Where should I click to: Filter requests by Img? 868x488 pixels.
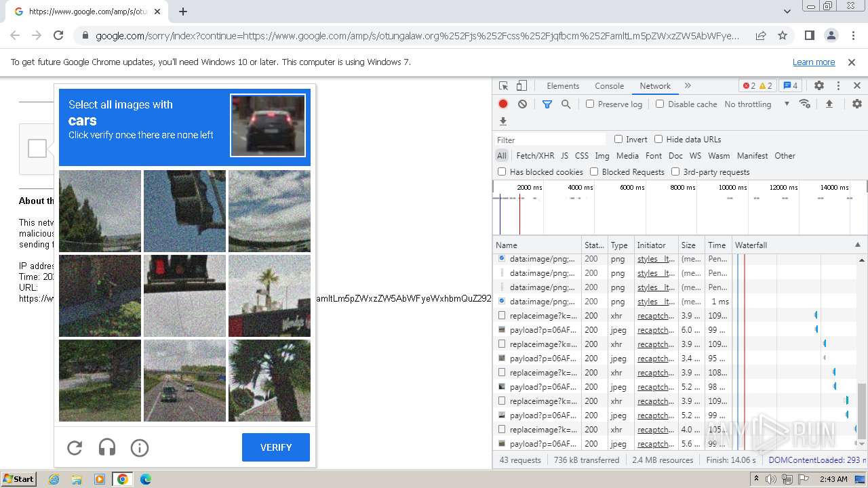(602, 155)
